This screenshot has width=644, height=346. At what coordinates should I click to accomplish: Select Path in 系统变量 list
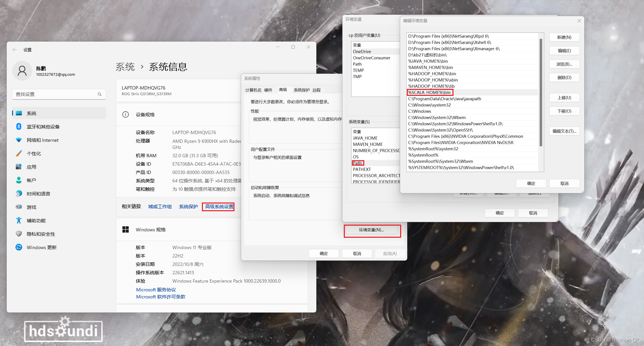click(x=375, y=163)
